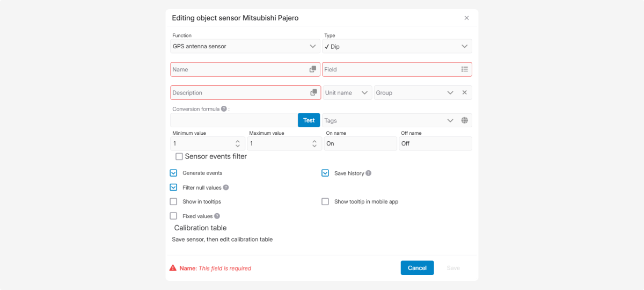Viewport: 644px width, 290px height.
Task: Enable the Sensor events filter checkbox
Action: pyautogui.click(x=179, y=157)
